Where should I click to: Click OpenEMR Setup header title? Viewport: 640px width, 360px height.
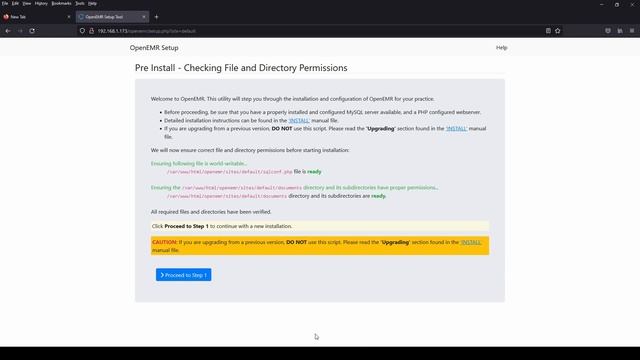pos(154,48)
